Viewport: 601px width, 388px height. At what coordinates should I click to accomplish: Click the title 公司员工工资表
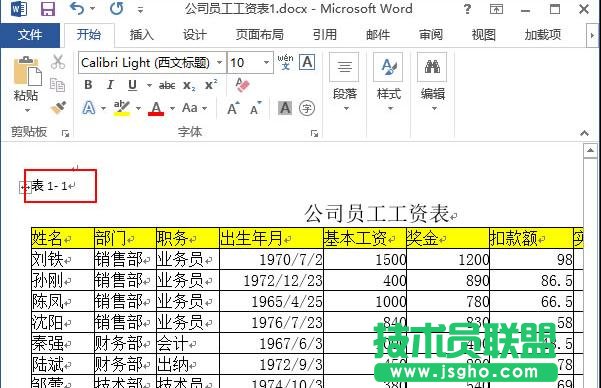point(377,214)
